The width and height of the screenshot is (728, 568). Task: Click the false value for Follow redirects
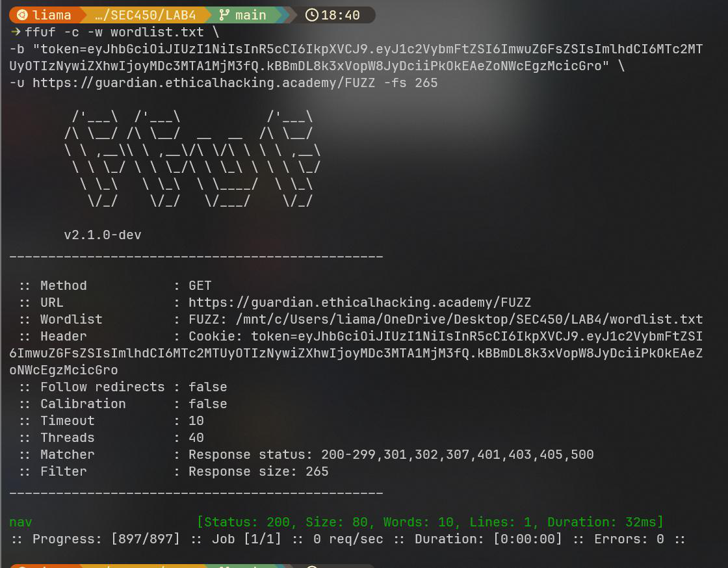tap(207, 387)
